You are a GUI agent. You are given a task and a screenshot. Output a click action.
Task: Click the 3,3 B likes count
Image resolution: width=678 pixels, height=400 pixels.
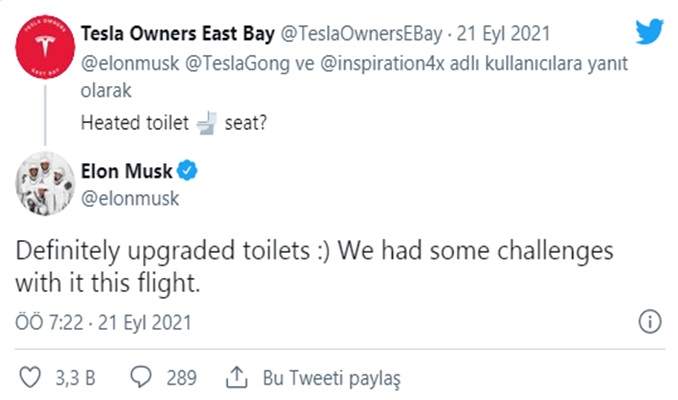[76, 378]
